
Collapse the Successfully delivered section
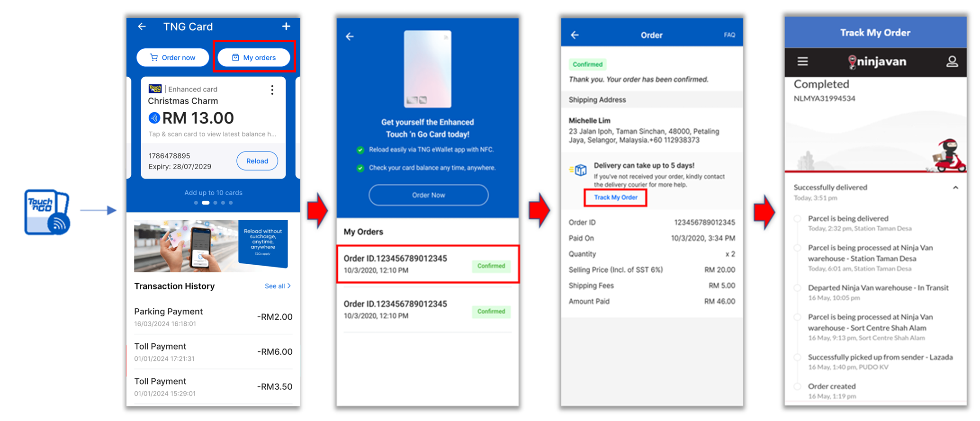(955, 188)
